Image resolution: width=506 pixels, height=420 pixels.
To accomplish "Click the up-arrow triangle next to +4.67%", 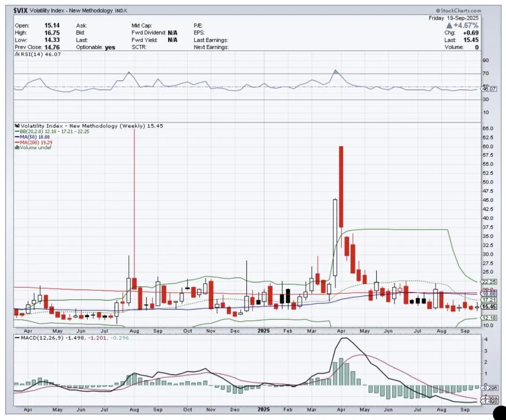I will [449, 25].
